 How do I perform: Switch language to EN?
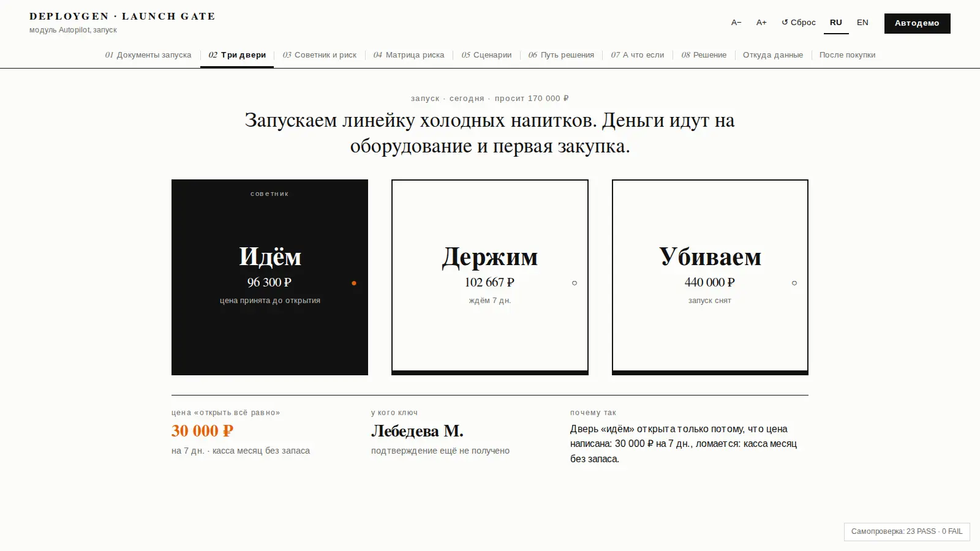(x=862, y=23)
